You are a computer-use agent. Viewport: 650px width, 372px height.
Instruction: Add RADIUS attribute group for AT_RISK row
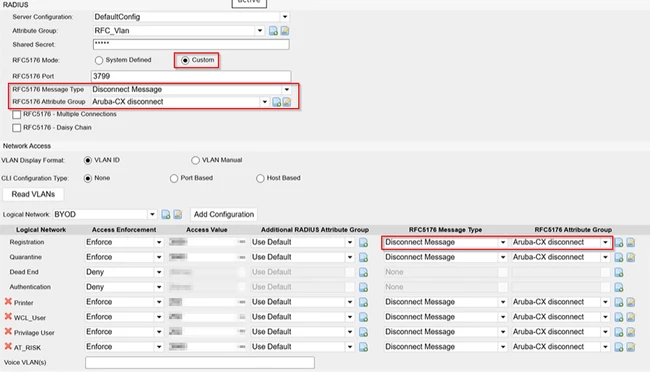(364, 347)
